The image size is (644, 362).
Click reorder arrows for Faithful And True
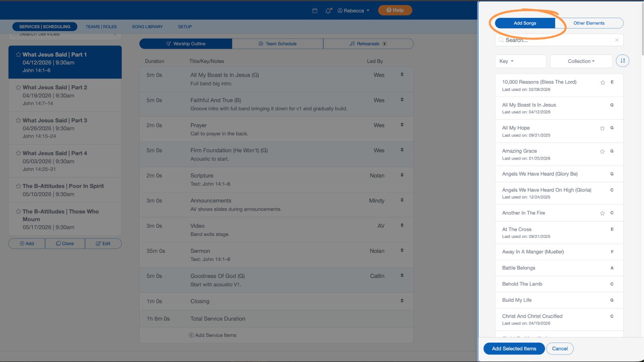(x=402, y=100)
